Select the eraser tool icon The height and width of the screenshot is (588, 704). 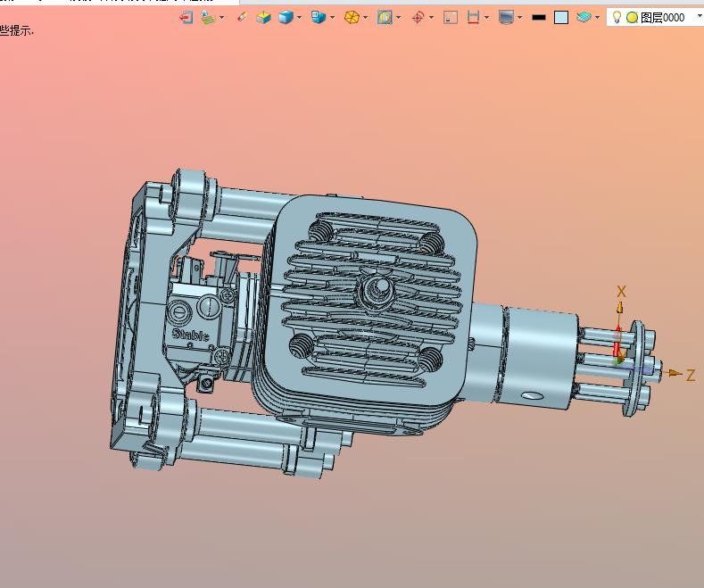(242, 17)
